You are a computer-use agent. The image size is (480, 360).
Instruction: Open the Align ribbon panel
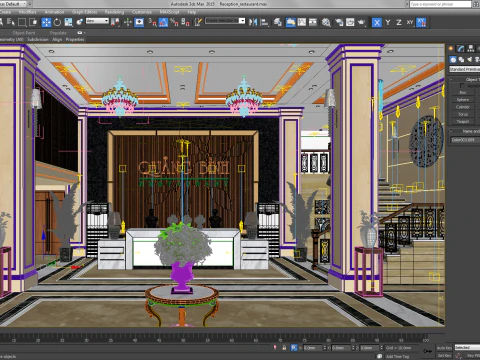tap(57, 39)
